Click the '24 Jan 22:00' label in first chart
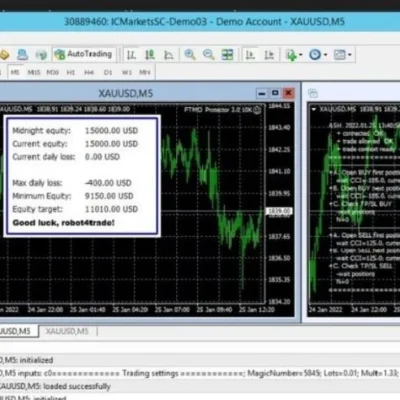 (x=45, y=310)
